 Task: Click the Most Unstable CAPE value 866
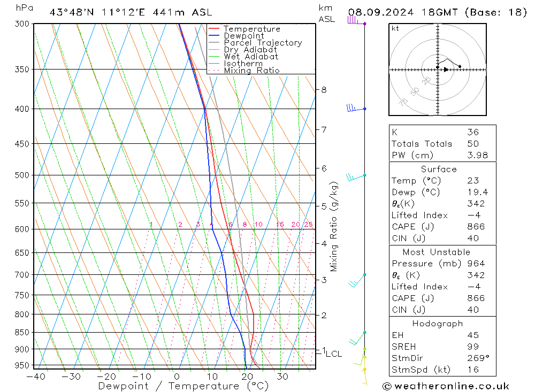point(476,298)
